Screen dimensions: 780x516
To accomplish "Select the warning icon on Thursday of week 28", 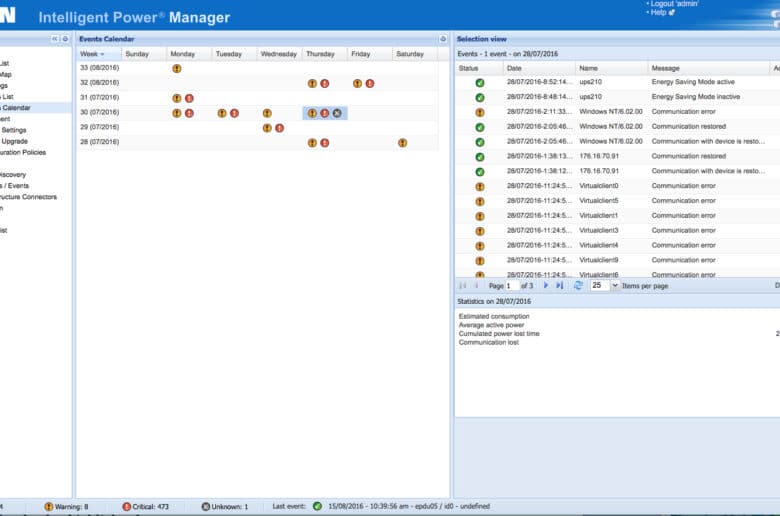I will (312, 143).
